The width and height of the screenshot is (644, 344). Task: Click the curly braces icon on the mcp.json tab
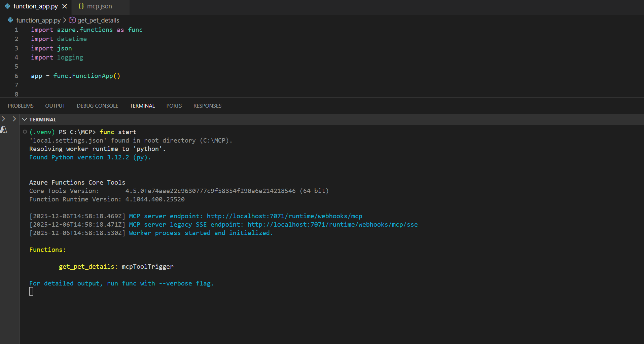pos(81,6)
